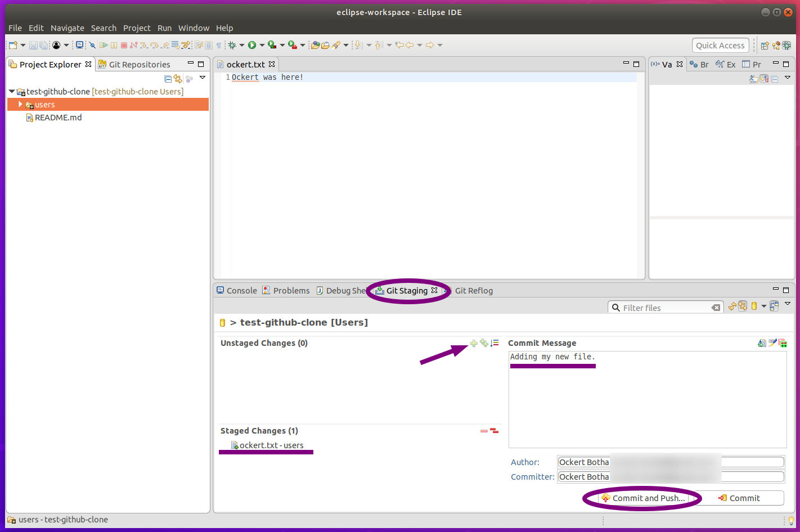
Task: Click the Open Type toolbar icon
Action: coord(315,45)
